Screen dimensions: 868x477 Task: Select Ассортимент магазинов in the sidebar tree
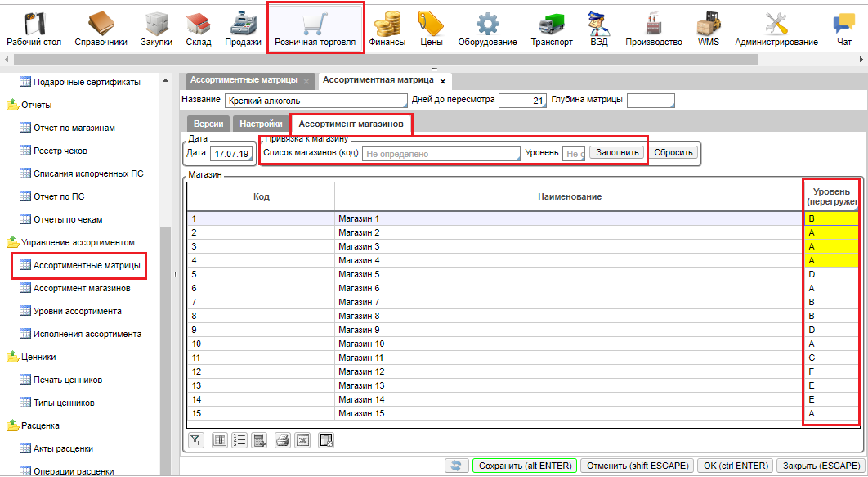81,288
